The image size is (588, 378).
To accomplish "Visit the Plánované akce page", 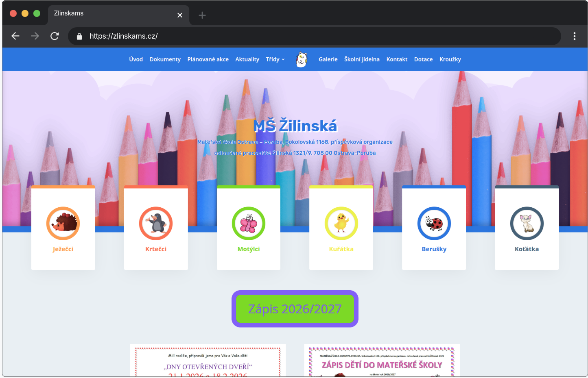I will tap(208, 59).
